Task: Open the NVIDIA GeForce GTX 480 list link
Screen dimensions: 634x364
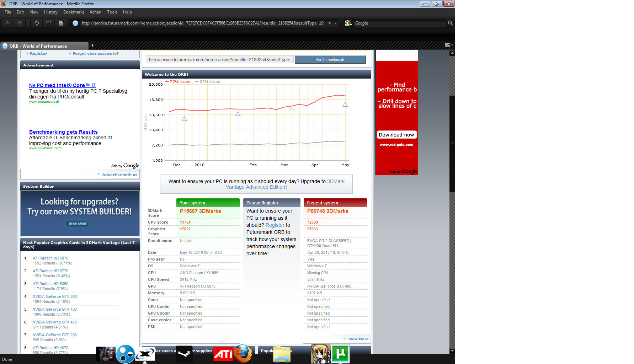Action: click(55, 310)
